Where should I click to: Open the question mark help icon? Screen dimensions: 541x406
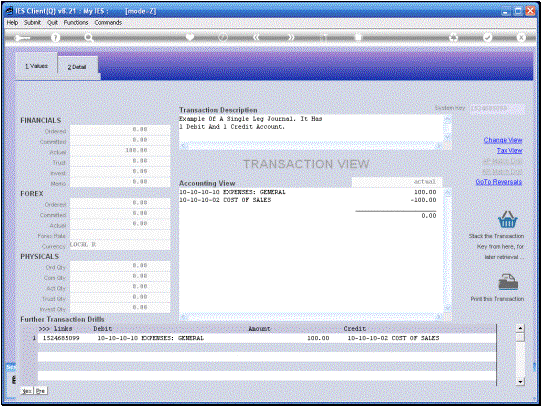tap(55, 38)
